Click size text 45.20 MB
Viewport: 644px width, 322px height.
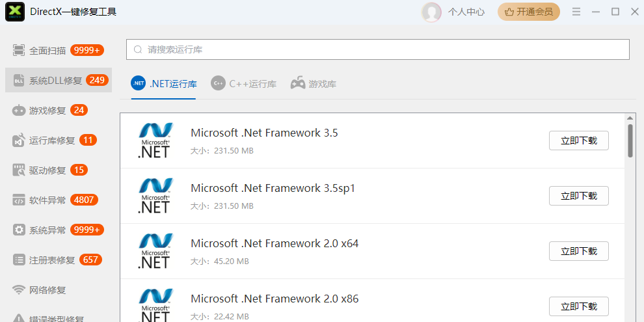point(231,262)
